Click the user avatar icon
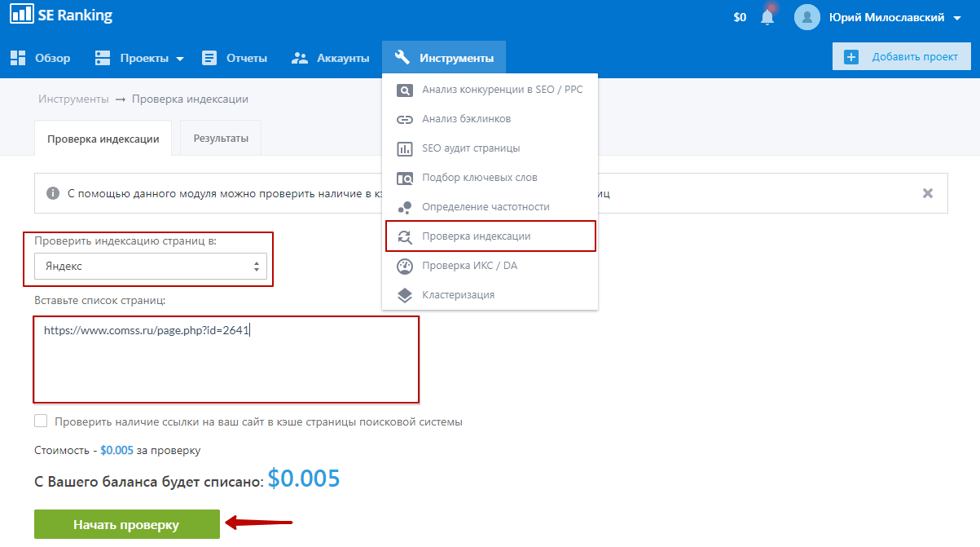980x547 pixels. pos(806,17)
